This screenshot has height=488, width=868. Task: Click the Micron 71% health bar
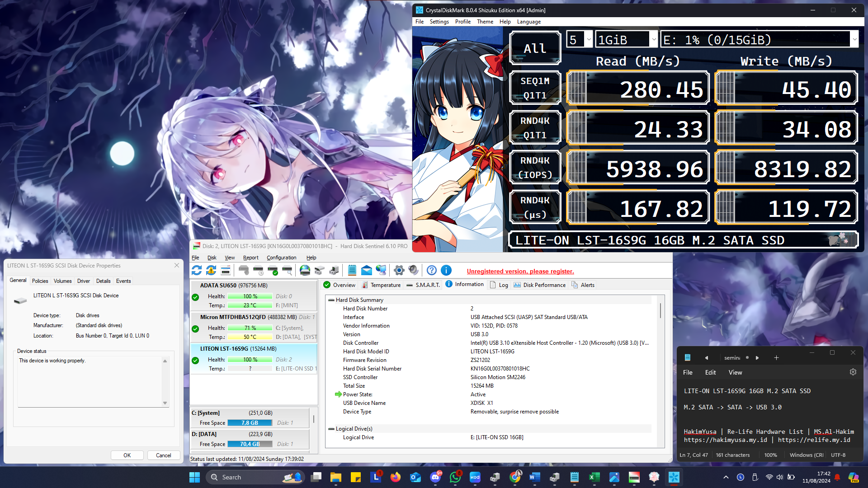(250, 328)
